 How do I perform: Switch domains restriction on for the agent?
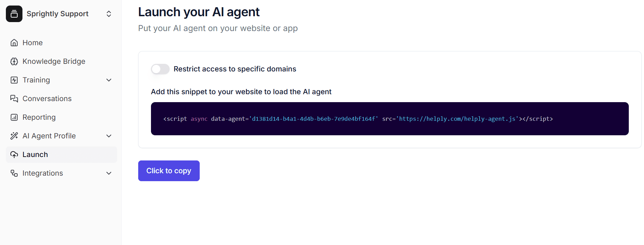pyautogui.click(x=160, y=69)
